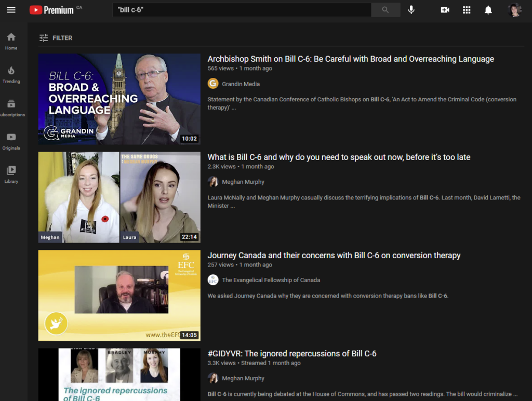The height and width of the screenshot is (401, 532).
Task: Click '2.3K views • 1 month ago' text
Action: 241,167
